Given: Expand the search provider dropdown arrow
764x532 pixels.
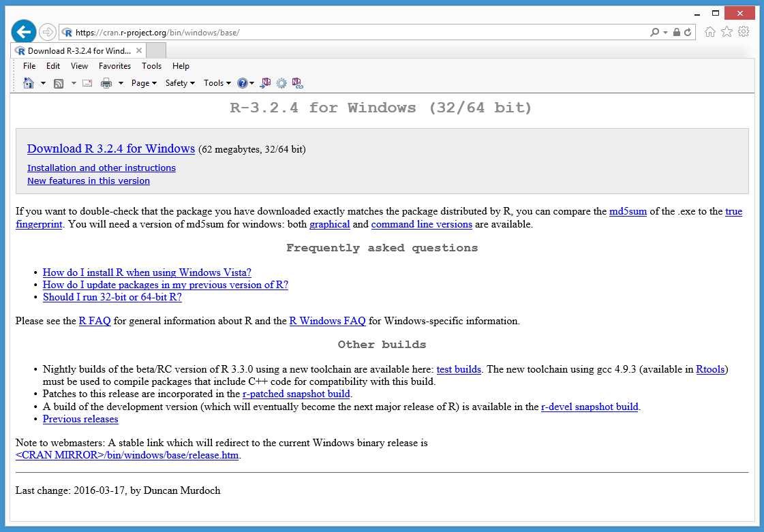Looking at the screenshot, I should [x=665, y=32].
